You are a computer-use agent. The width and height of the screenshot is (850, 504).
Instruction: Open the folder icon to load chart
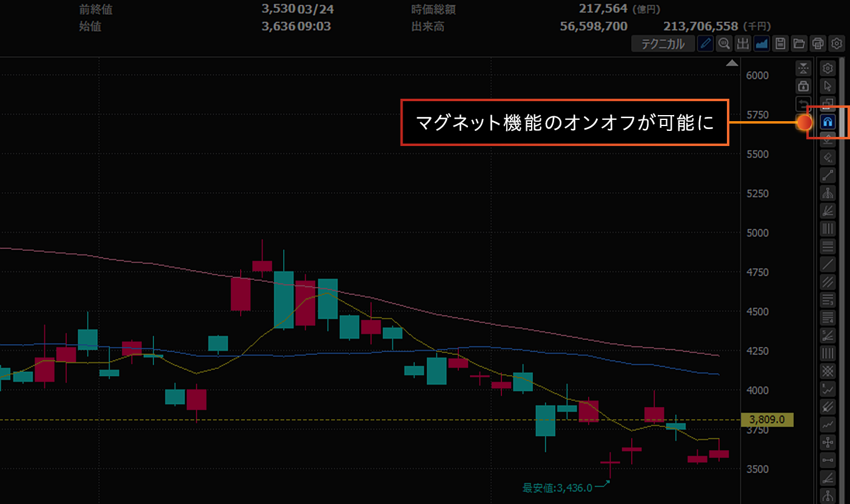coord(799,44)
